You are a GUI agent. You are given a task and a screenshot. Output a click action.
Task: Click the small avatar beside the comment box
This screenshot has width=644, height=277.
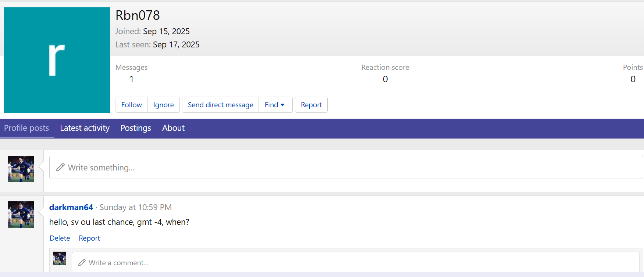[60, 258]
